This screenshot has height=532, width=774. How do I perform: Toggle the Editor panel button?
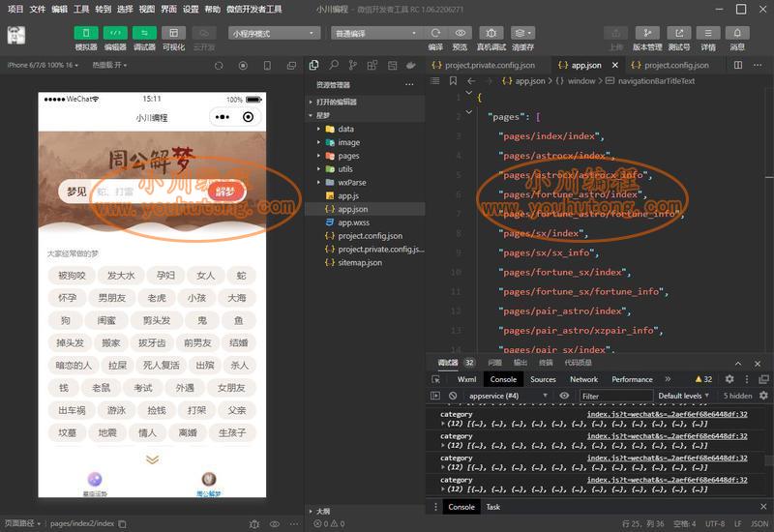click(115, 33)
